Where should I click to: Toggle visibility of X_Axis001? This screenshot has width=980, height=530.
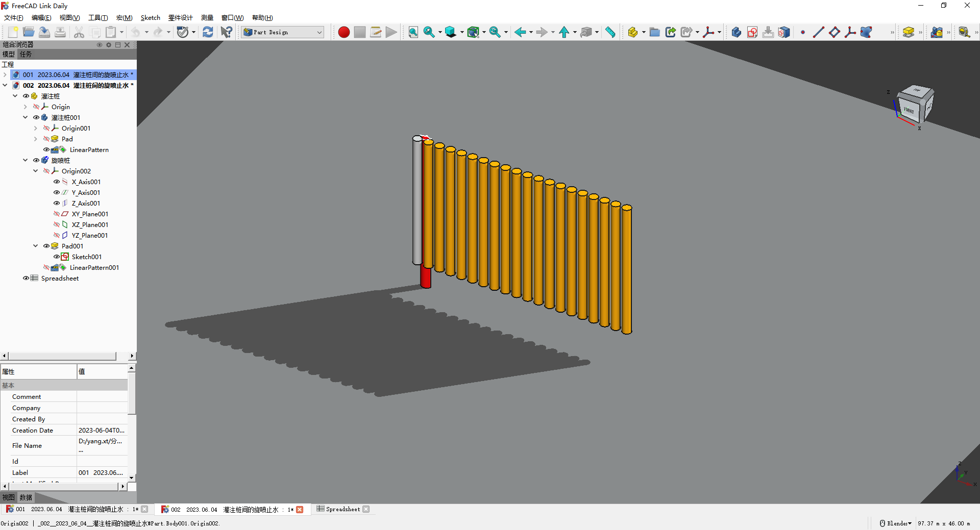(57, 182)
